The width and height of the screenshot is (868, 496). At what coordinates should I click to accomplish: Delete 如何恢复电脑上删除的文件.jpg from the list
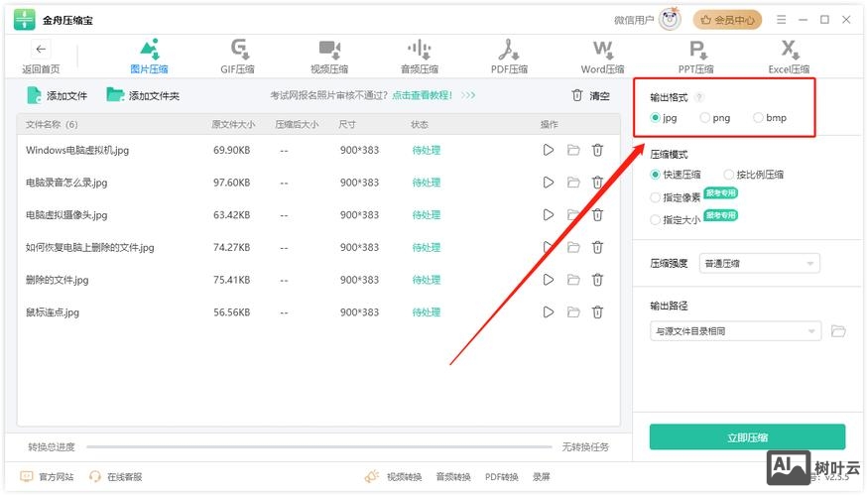coord(597,247)
